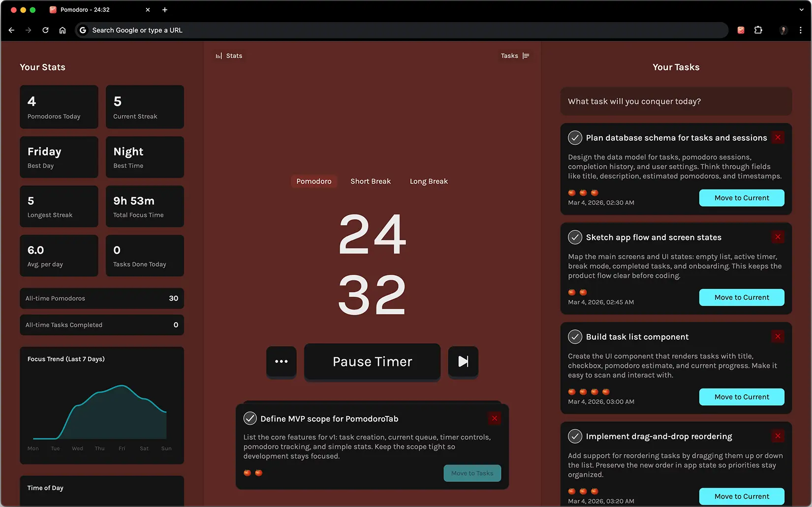Reload the page using the refresh icon

(x=45, y=30)
